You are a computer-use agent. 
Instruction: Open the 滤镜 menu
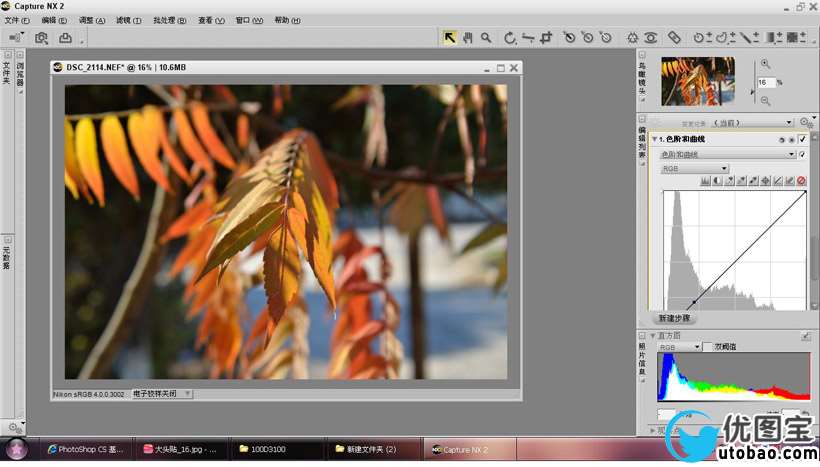129,20
